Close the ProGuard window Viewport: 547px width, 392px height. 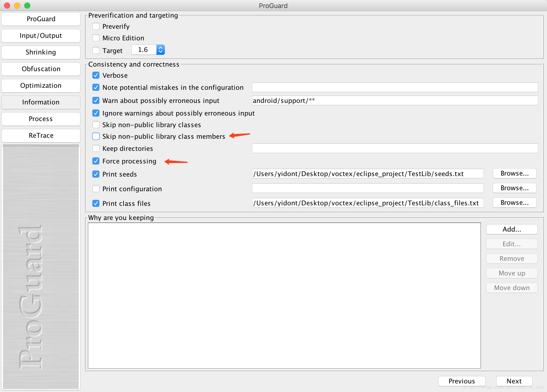point(7,6)
